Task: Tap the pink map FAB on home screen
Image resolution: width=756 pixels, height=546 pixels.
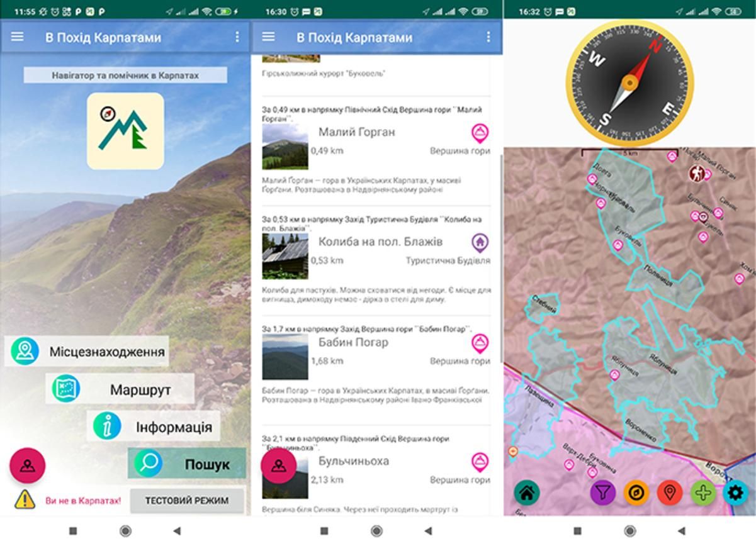Action: [27, 466]
